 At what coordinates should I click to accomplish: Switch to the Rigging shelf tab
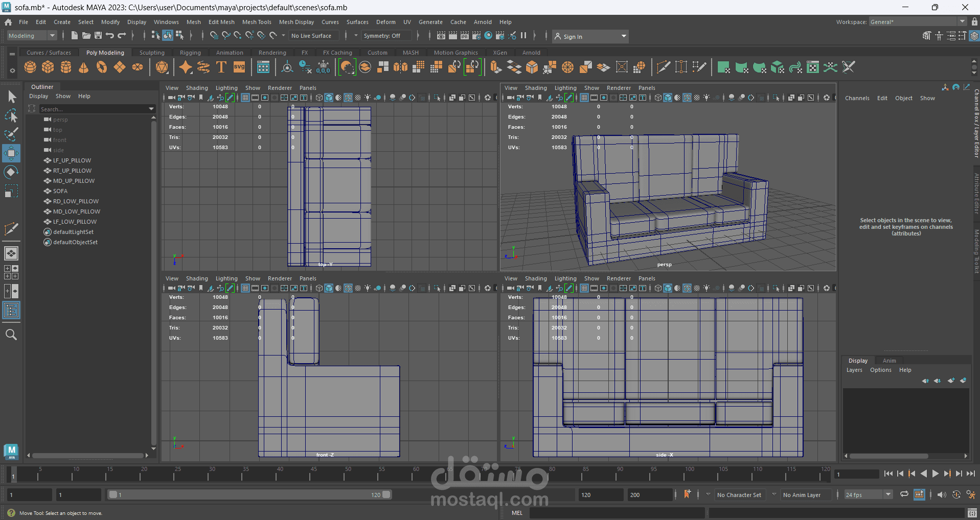190,53
